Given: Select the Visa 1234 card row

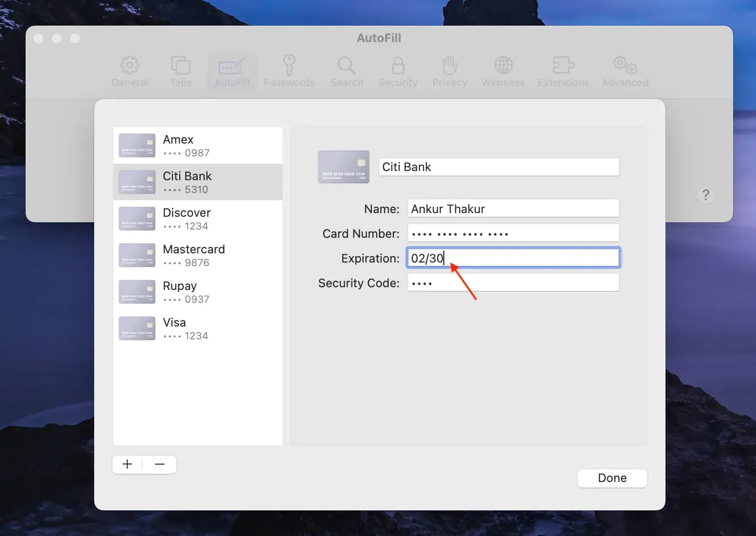Looking at the screenshot, I should click(x=198, y=328).
